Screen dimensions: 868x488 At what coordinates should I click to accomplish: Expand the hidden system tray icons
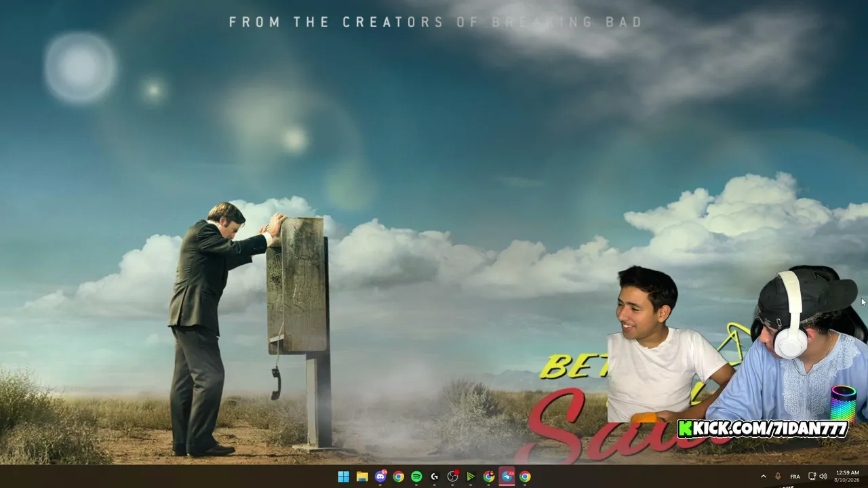point(763,476)
